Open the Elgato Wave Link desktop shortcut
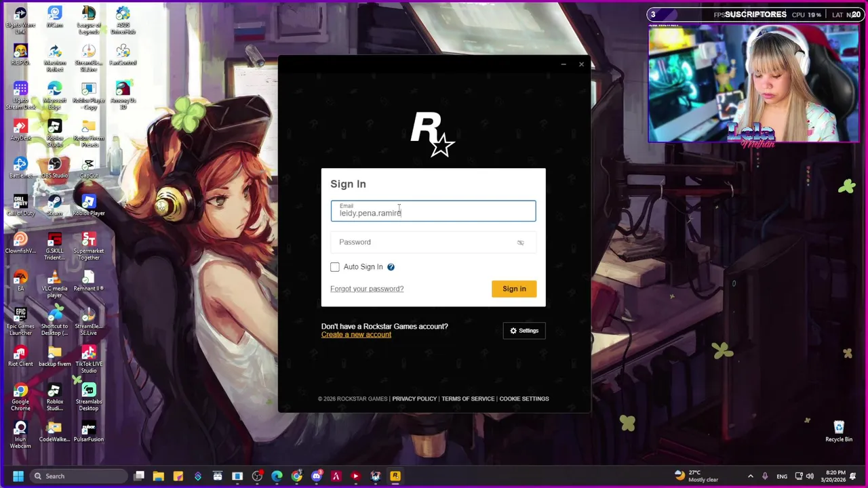 tap(20, 20)
